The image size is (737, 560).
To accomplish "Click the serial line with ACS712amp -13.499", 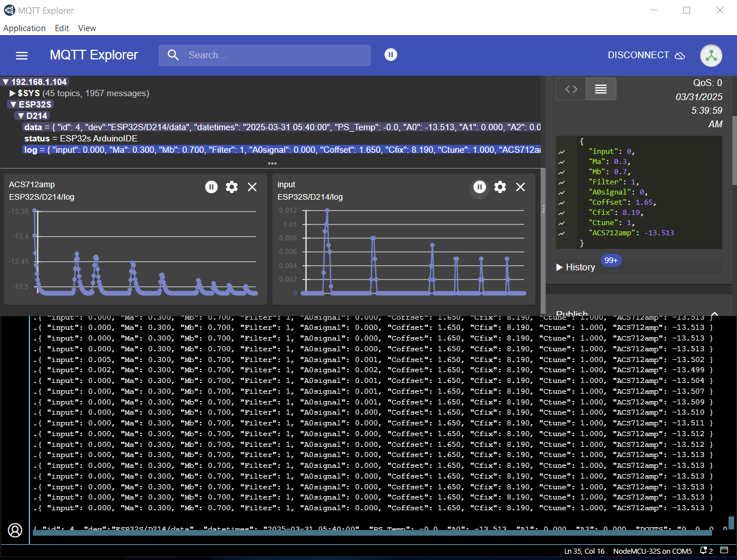I will point(373,370).
